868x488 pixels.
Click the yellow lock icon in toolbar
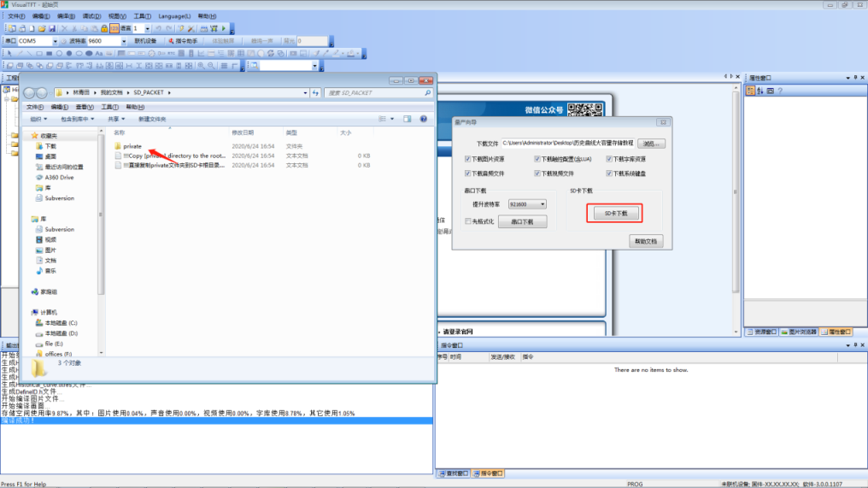click(104, 29)
